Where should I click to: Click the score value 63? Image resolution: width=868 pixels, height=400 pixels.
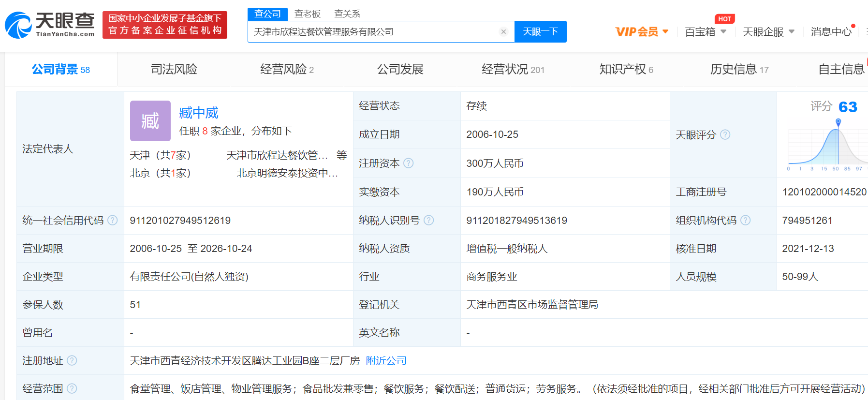[x=848, y=107]
